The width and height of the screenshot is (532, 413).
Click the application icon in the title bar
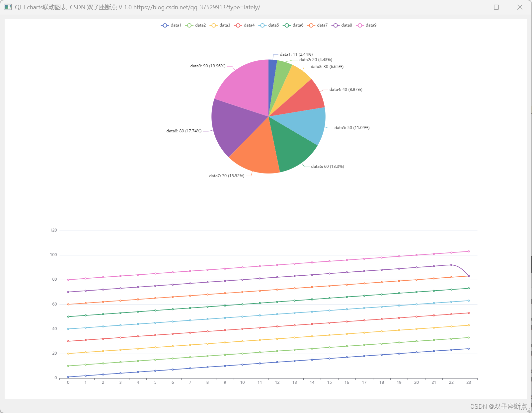[x=7, y=7]
